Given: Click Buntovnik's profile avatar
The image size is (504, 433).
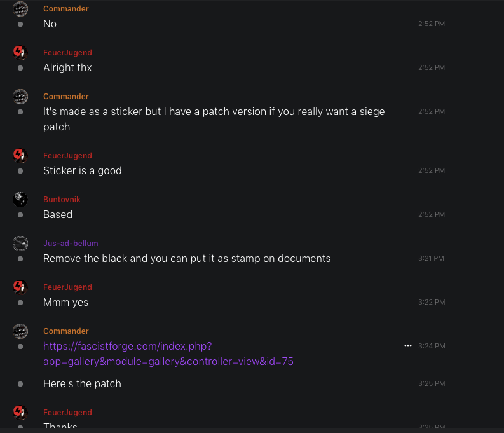Looking at the screenshot, I should click(20, 200).
